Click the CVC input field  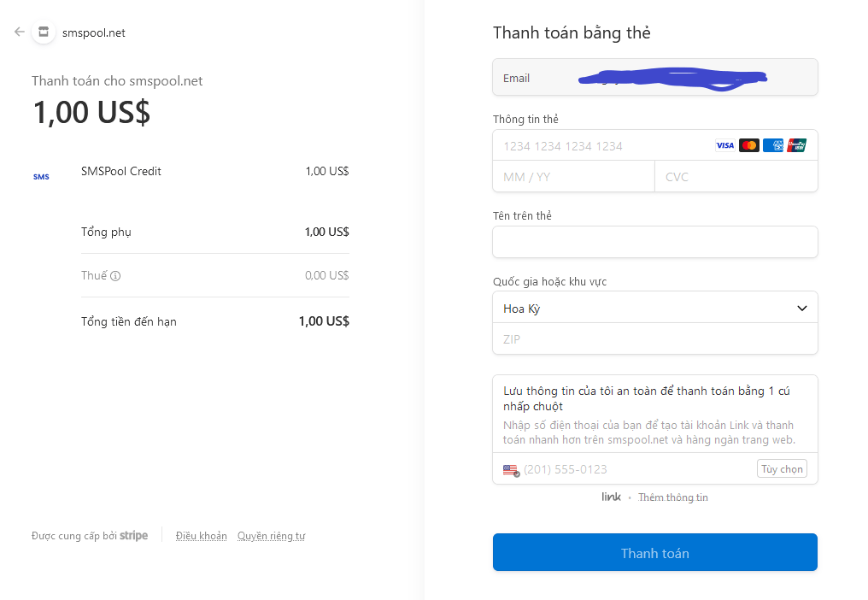click(x=735, y=177)
